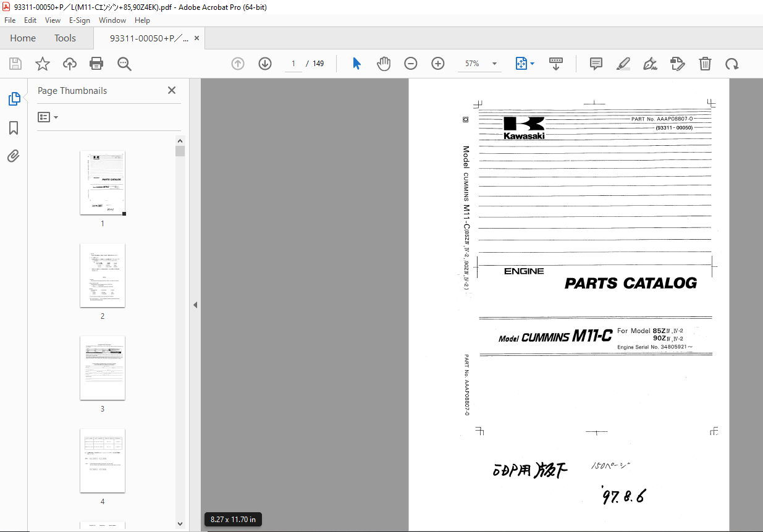Click the thumbnail panel scrollbar handle
Image resolution: width=763 pixels, height=532 pixels.
180,151
